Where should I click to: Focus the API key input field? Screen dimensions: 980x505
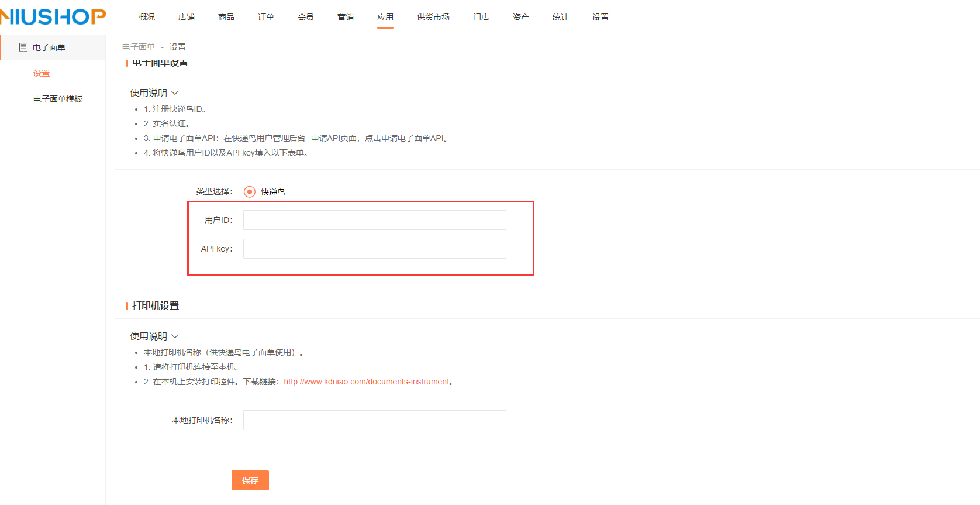pyautogui.click(x=375, y=249)
